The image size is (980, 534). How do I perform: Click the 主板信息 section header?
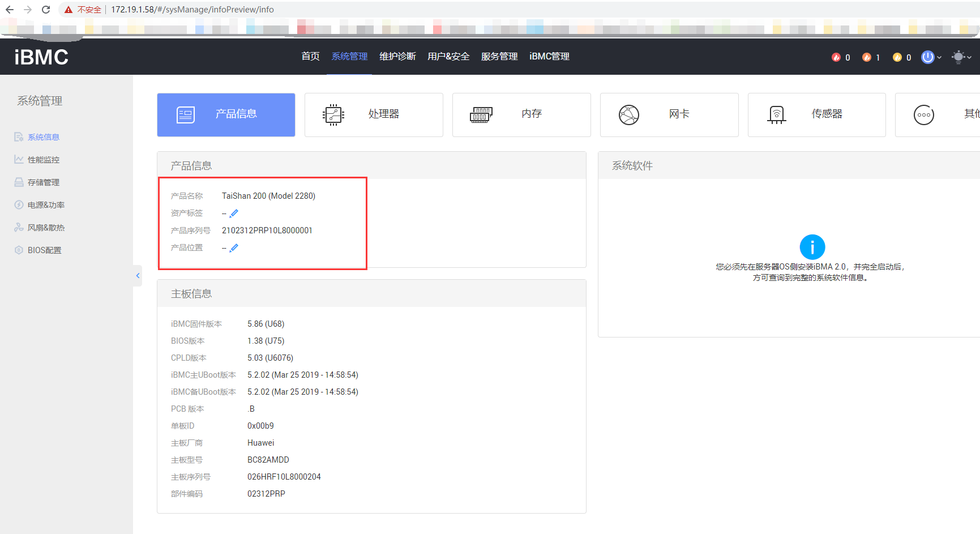(371, 293)
